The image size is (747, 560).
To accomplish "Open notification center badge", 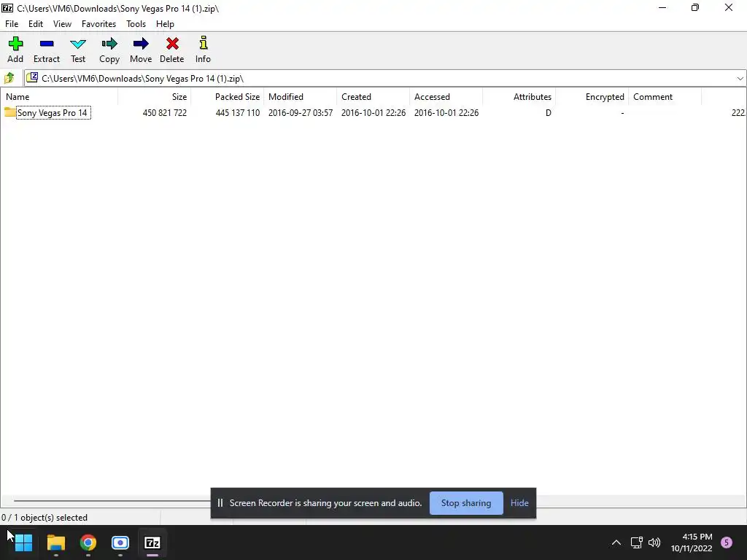I will coord(727,542).
